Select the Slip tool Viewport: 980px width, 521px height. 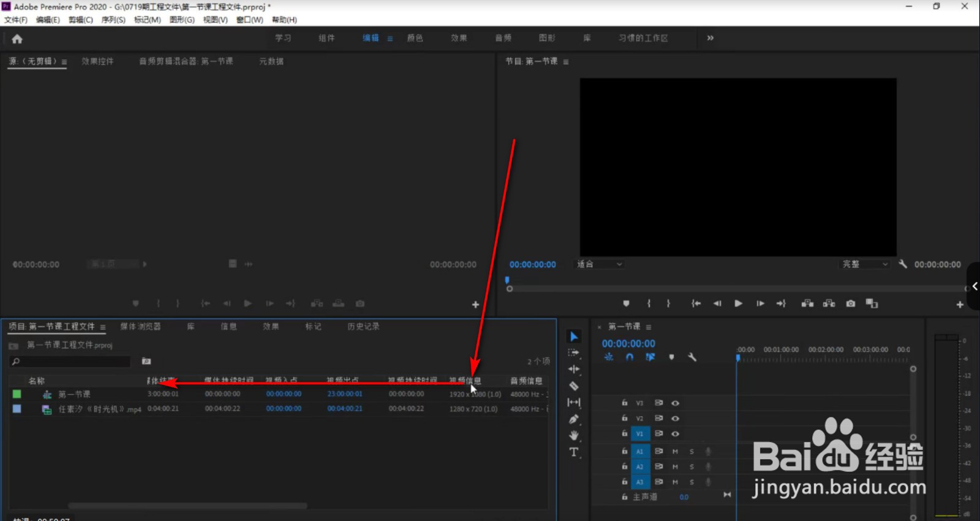[574, 402]
